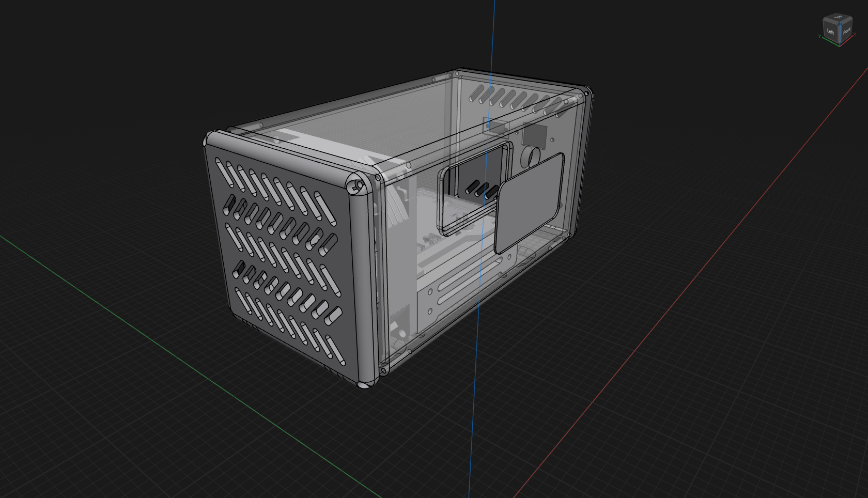
Task: Click the Left face of the view cube
Action: (x=830, y=31)
